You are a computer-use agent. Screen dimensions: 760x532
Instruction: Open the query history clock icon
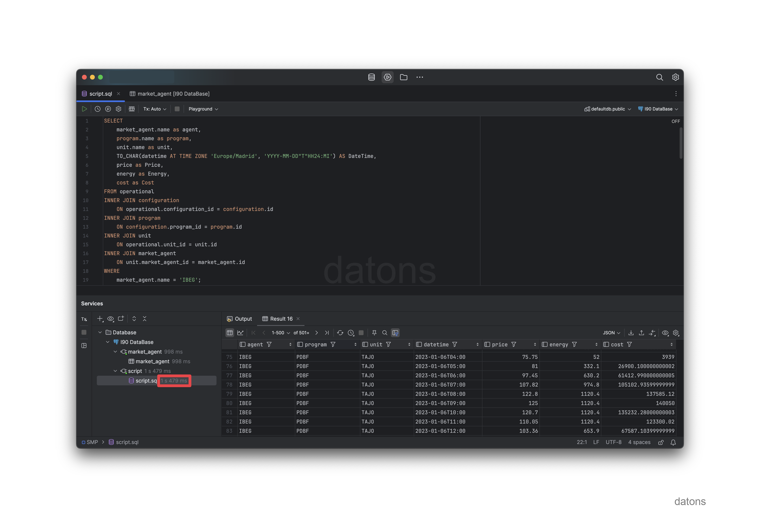[97, 109]
